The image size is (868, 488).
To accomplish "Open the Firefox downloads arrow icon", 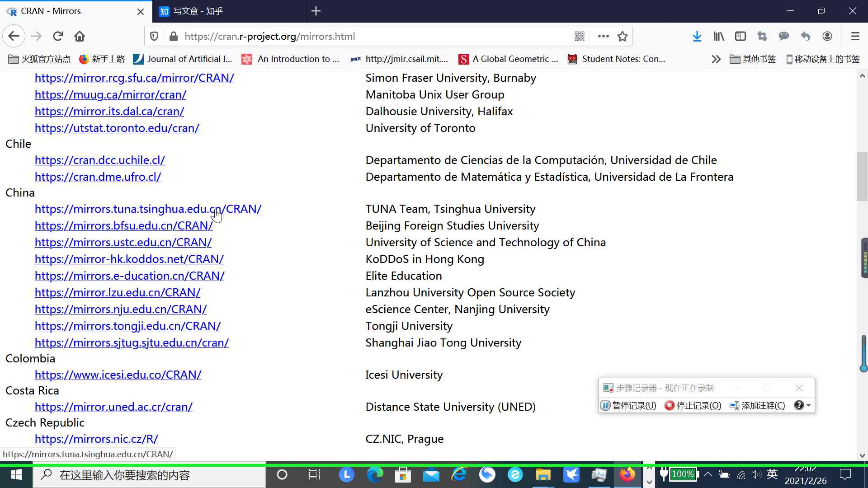I will (x=697, y=36).
